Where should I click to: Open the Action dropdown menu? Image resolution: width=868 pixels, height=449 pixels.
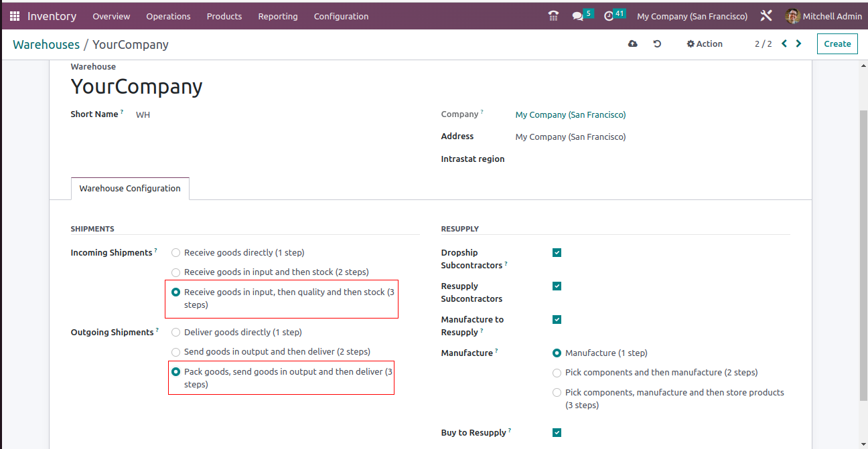[704, 44]
